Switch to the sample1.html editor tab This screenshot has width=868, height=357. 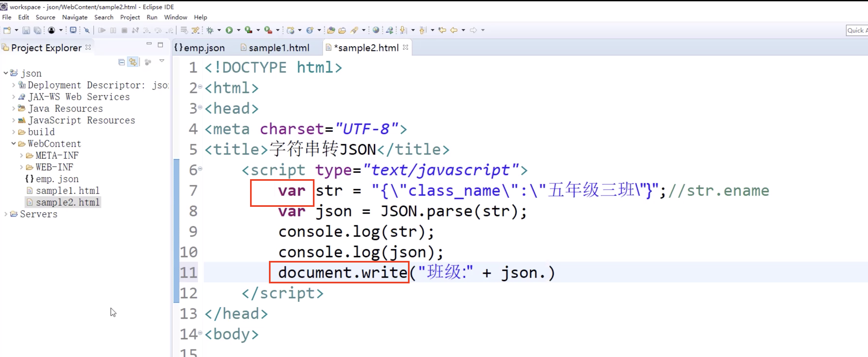[x=275, y=48]
